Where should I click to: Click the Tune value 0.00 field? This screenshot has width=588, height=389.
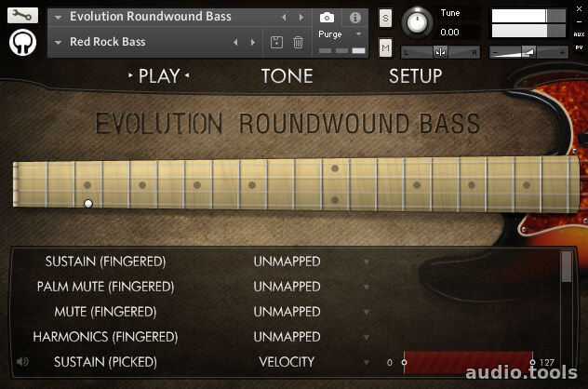click(450, 33)
